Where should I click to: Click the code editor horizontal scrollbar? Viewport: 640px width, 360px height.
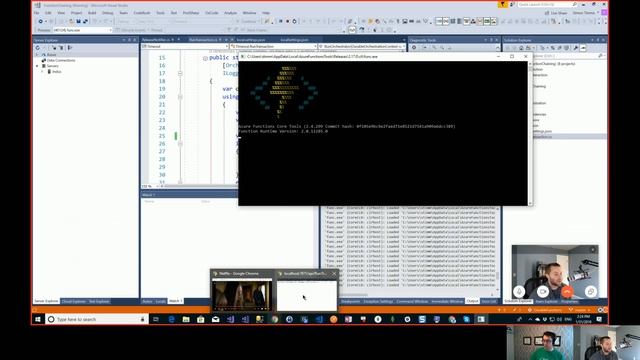pos(200,187)
